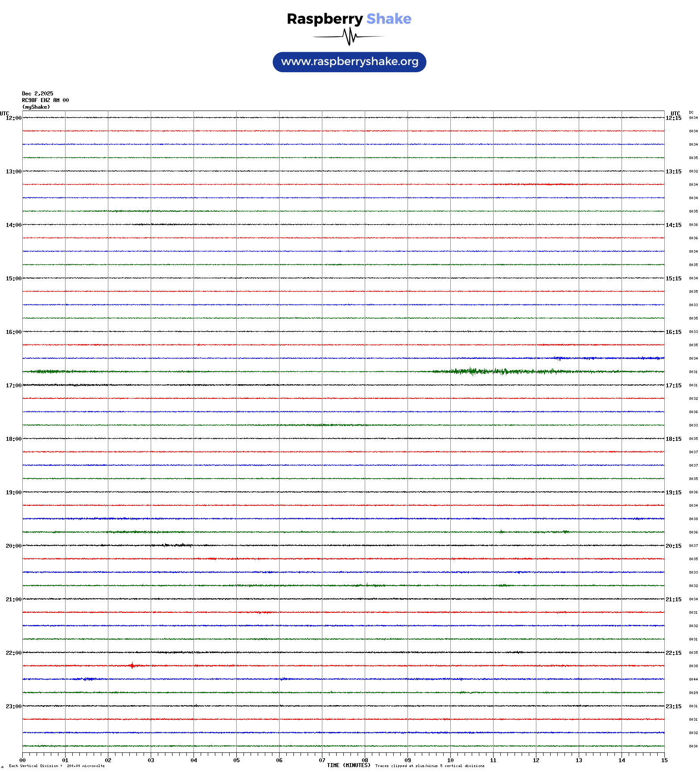
Task: Click the large green seismic burst near minute 10
Action: coord(473,371)
